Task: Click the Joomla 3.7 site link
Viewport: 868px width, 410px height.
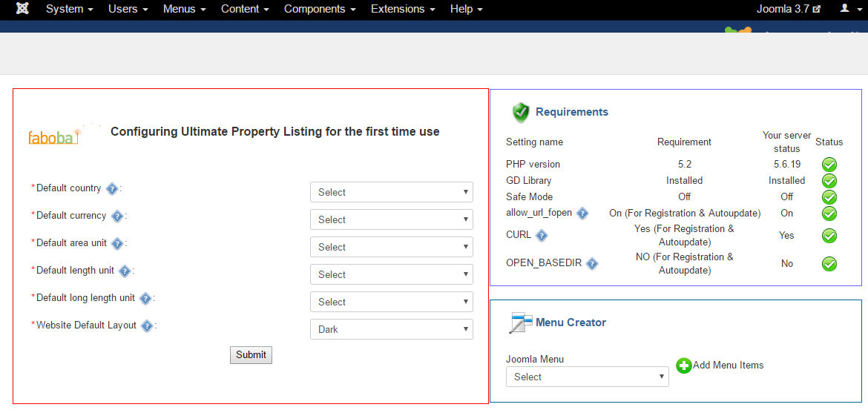Action: (789, 9)
